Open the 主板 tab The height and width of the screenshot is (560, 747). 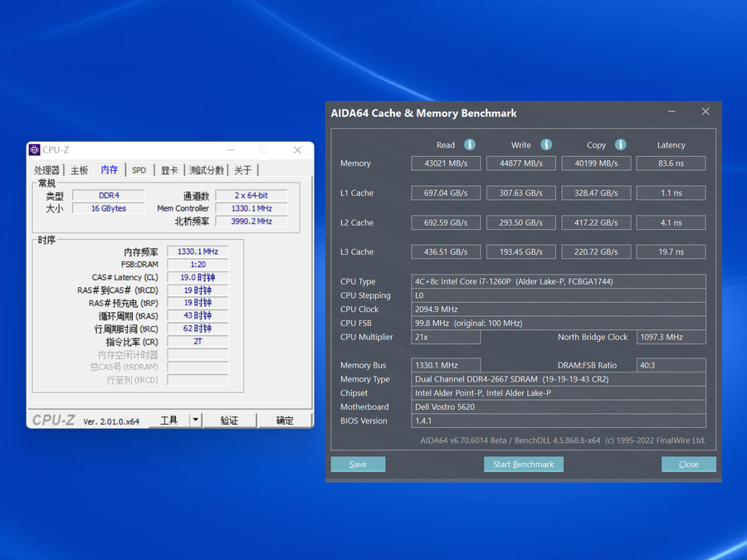(79, 170)
